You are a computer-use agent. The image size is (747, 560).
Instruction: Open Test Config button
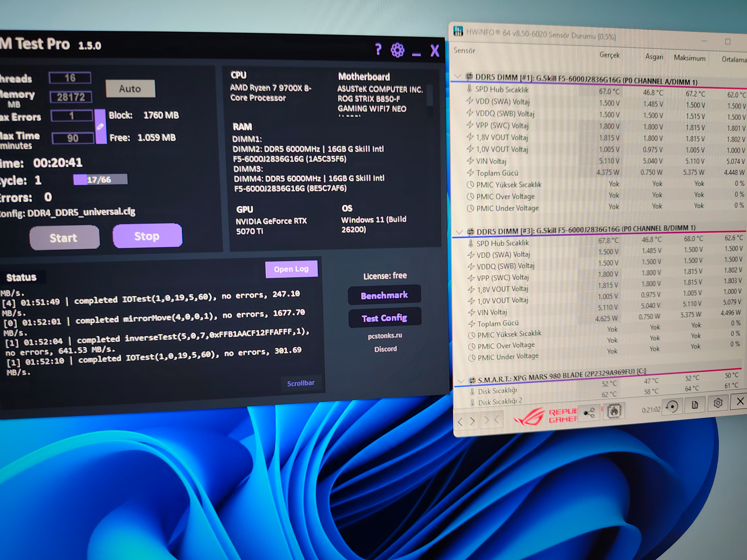click(385, 318)
